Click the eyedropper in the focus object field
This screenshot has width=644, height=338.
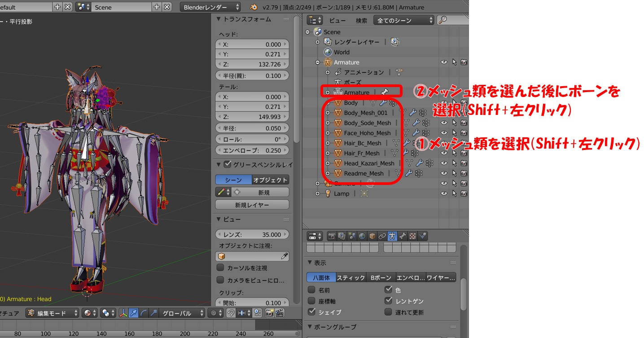pos(284,256)
